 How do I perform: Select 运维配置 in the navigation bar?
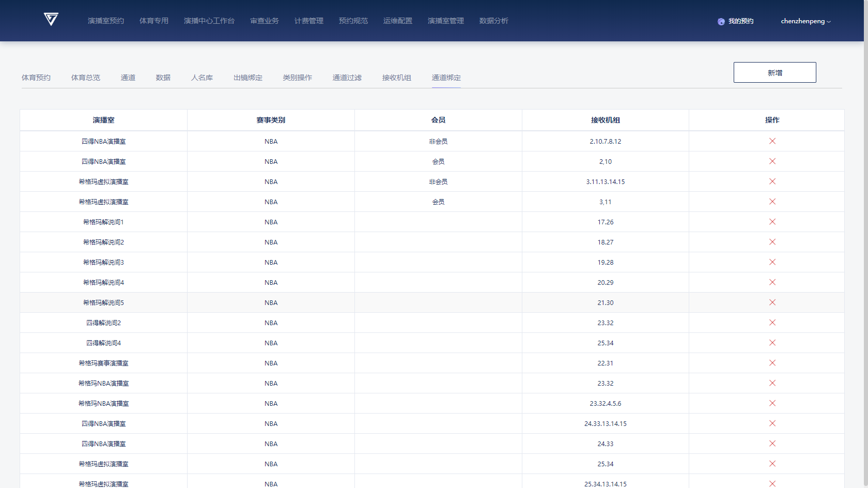(x=397, y=21)
